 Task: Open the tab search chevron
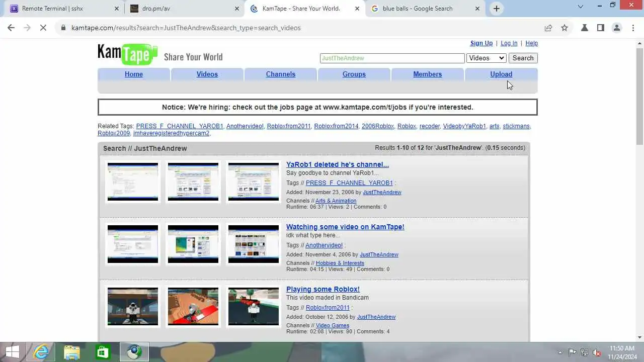pyautogui.click(x=580, y=7)
